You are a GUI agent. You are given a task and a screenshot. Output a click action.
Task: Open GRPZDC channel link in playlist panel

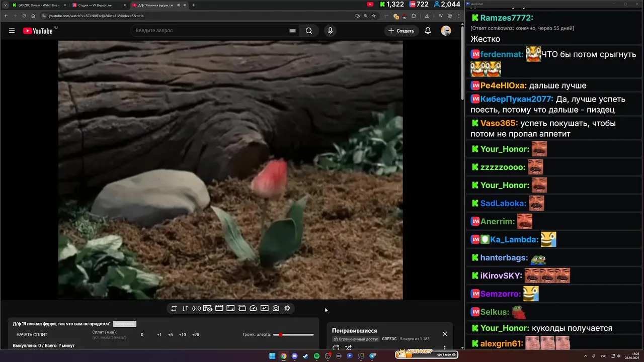click(x=389, y=339)
